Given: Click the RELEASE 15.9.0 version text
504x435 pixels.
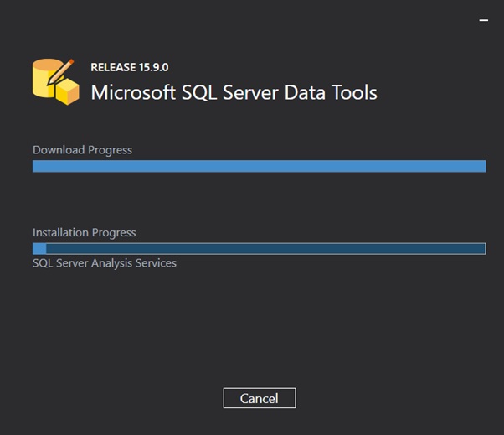Looking at the screenshot, I should (130, 67).
